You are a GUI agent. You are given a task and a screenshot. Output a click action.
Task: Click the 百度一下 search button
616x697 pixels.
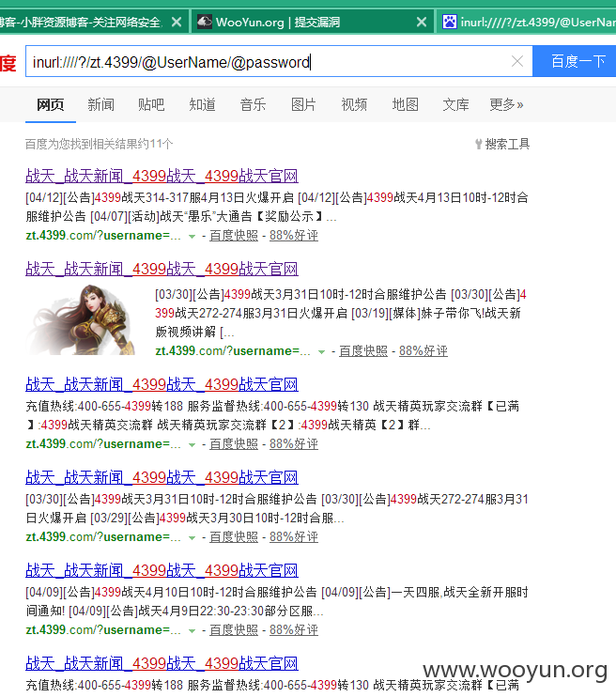(x=575, y=61)
